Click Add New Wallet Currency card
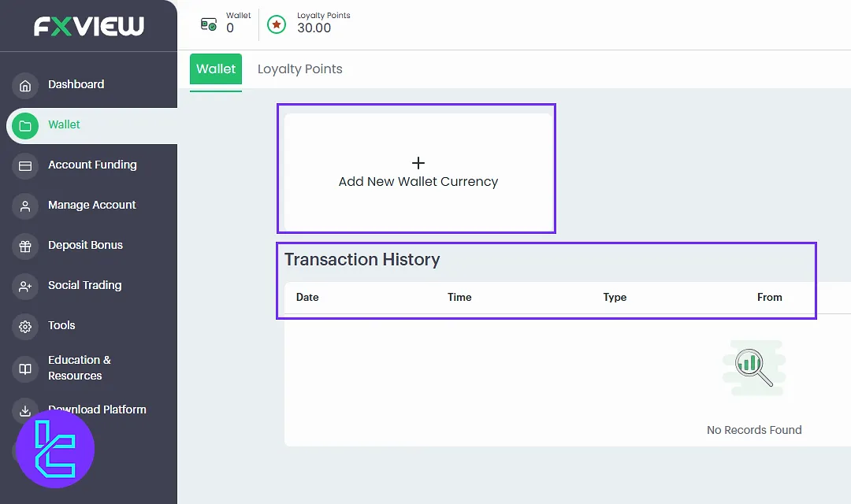 [418, 172]
